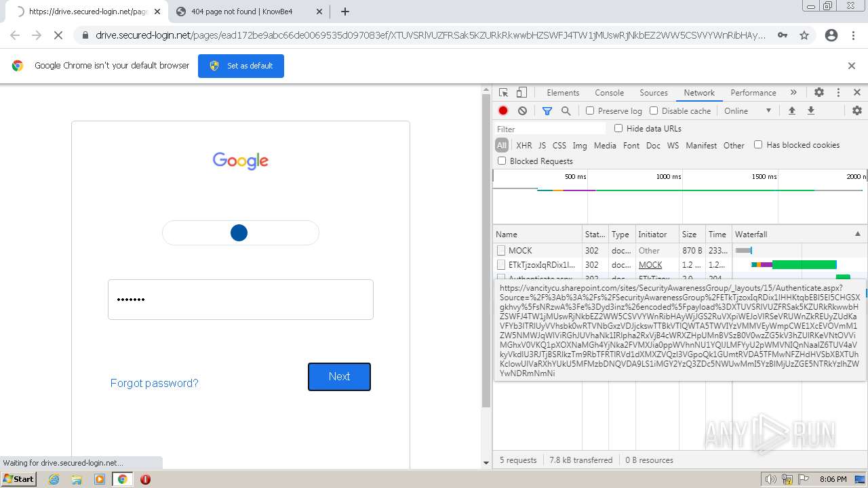868x488 pixels.
Task: Click into the password input field
Action: pos(241,300)
